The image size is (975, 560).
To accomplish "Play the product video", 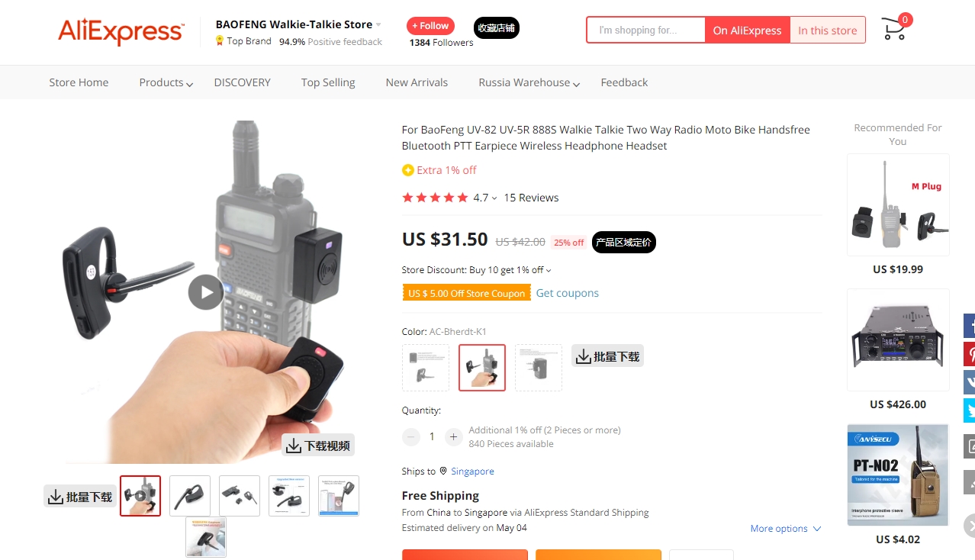I will (x=206, y=291).
